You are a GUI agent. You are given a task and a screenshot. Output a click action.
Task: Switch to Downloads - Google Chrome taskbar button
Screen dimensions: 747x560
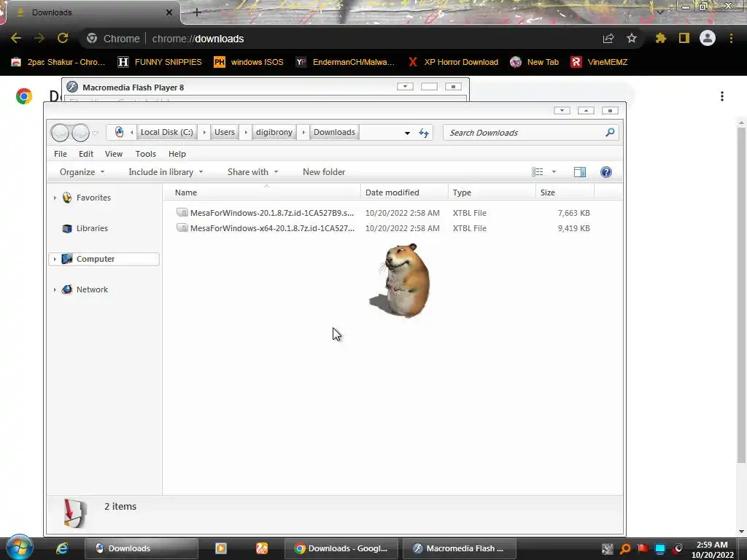[341, 548]
